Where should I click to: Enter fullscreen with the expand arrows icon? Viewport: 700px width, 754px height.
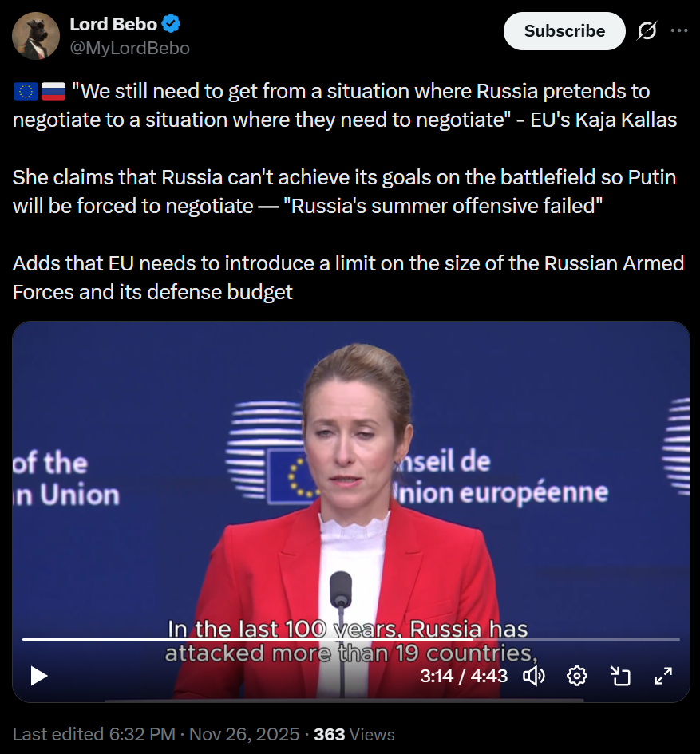click(663, 676)
